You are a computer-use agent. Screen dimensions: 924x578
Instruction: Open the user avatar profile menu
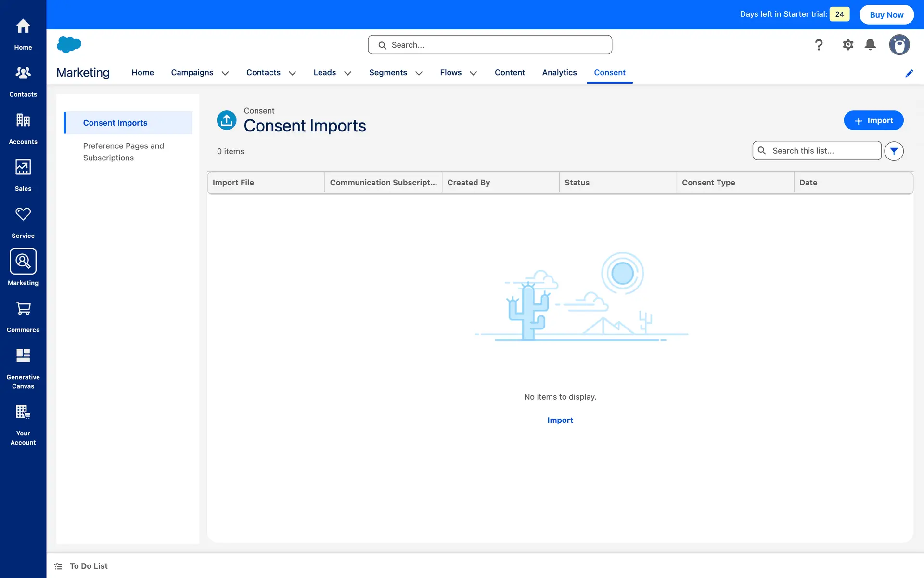coord(899,45)
